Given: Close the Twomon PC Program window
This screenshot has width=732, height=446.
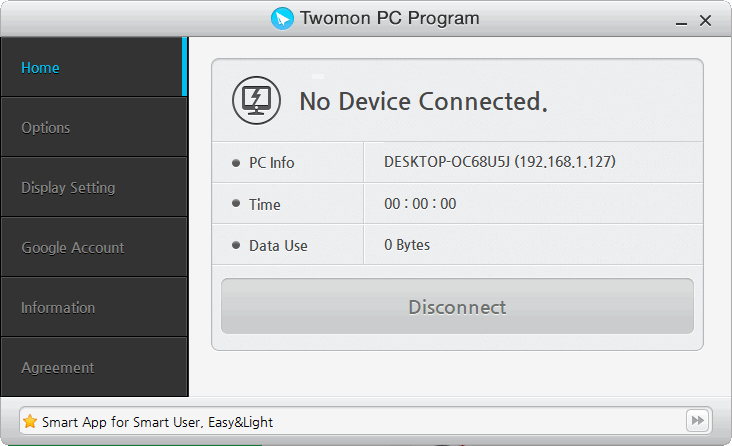Looking at the screenshot, I should (x=706, y=20).
